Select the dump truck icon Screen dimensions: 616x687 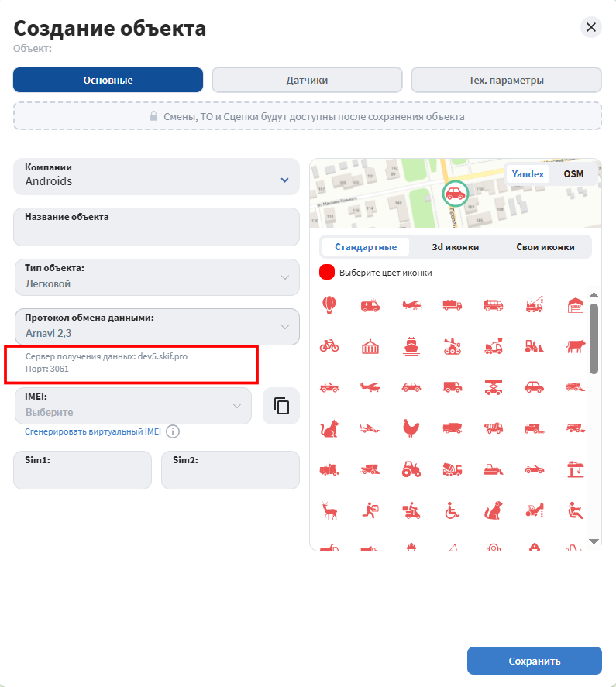coord(494,428)
